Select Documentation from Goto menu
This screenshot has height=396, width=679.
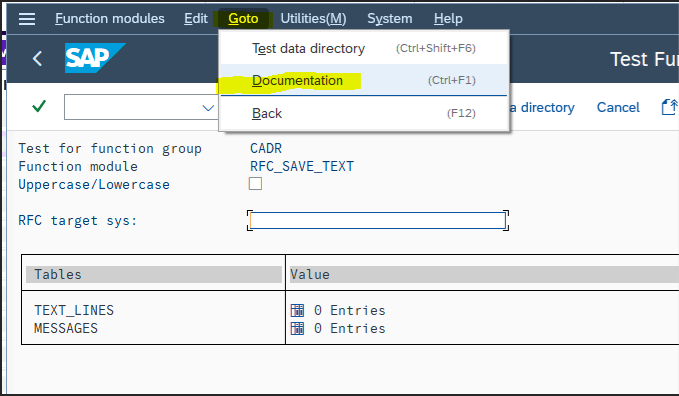coord(364,80)
